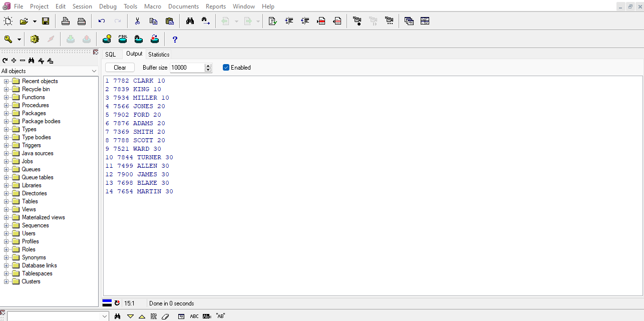Switch to the Statistics tab

pos(159,55)
